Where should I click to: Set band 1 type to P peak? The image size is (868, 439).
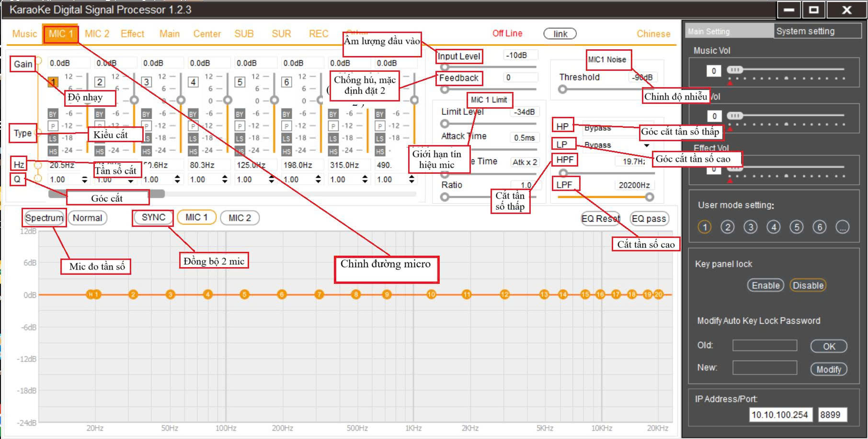tap(53, 126)
